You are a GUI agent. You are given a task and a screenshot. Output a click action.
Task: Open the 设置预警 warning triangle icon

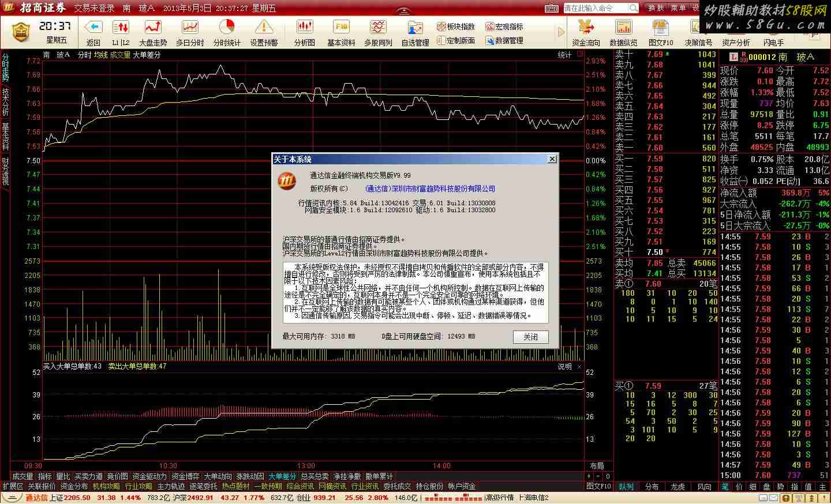[264, 27]
